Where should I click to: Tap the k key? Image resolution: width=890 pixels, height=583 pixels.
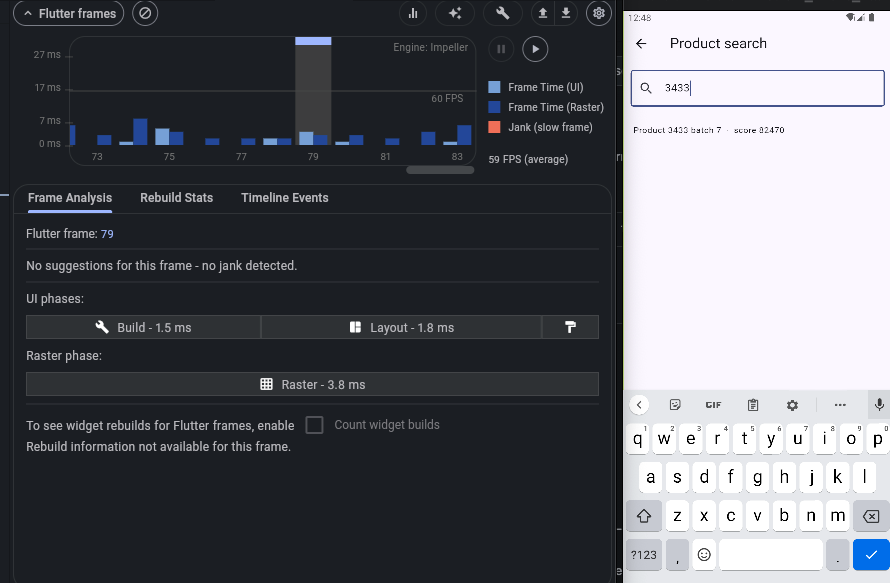click(x=838, y=477)
